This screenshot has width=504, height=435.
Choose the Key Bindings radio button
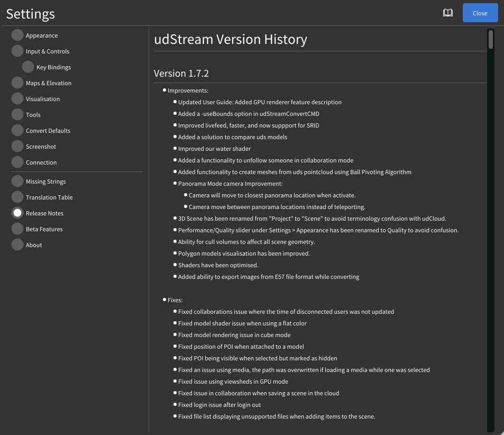point(28,67)
